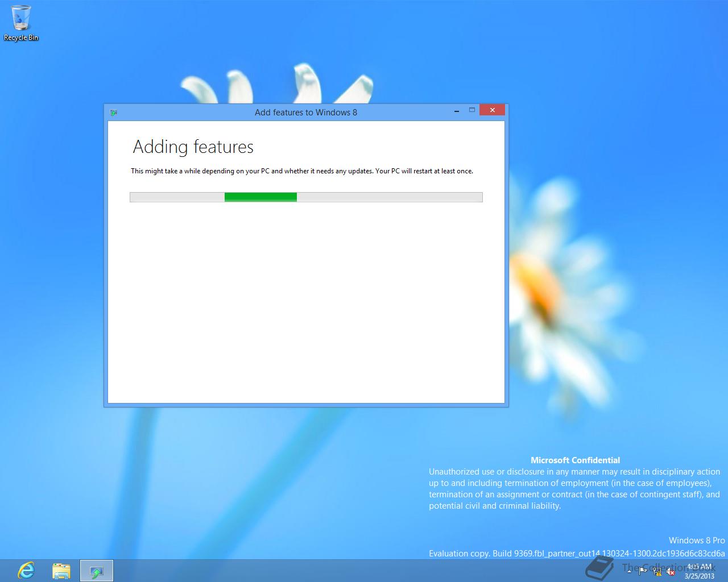The width and height of the screenshot is (728, 582).
Task: Show hidden tray icons arrow
Action: pos(630,571)
